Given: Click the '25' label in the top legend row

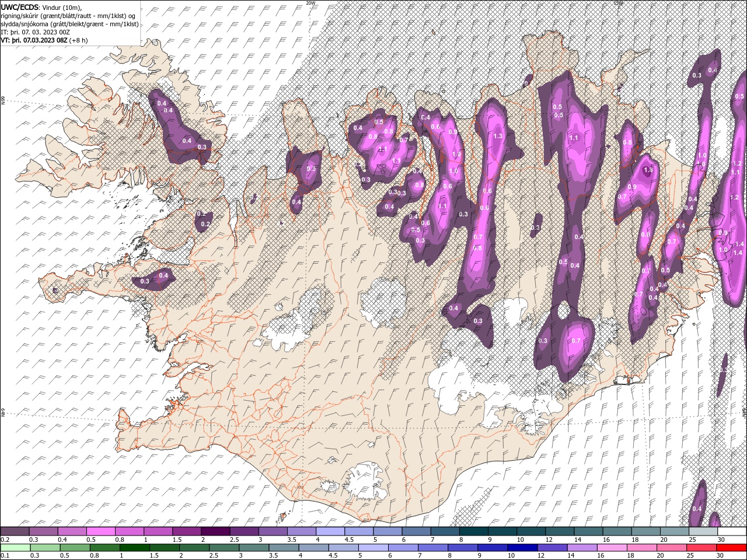Looking at the screenshot, I should pos(692,540).
